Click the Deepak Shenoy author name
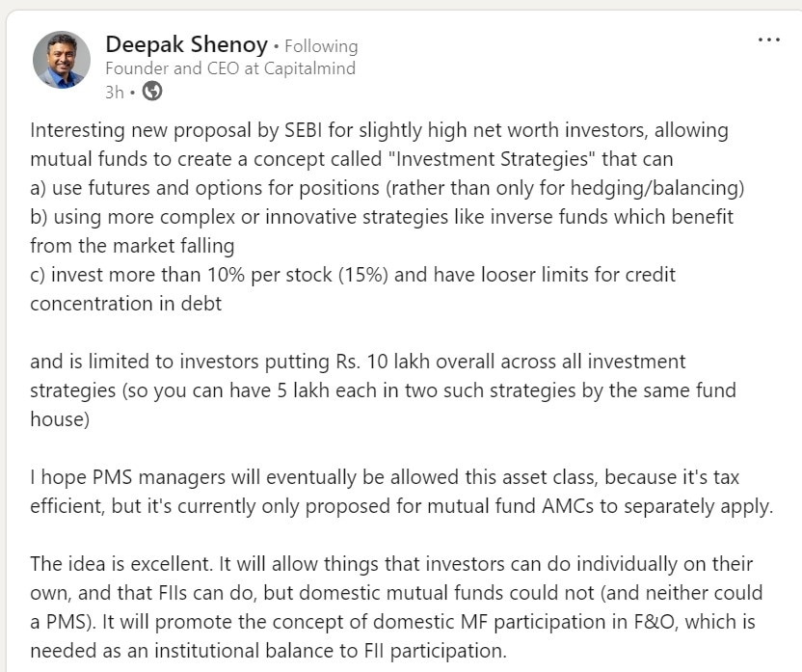 tap(186, 44)
